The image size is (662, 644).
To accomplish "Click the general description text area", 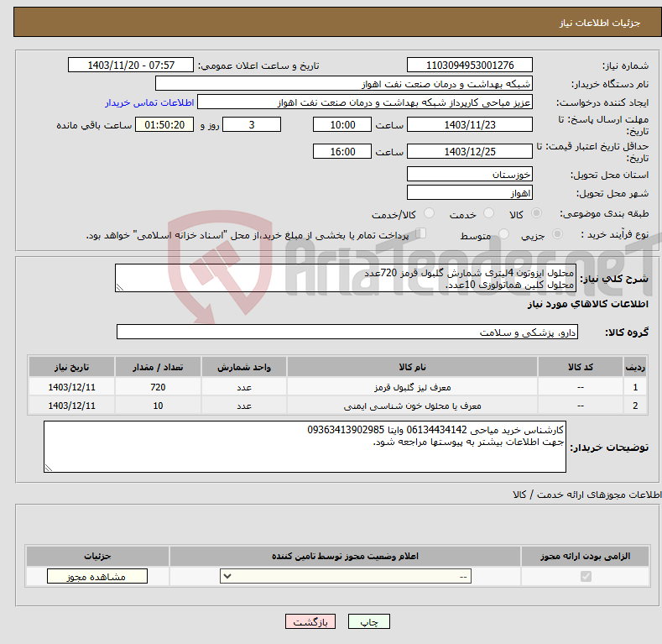I will click(x=346, y=278).
